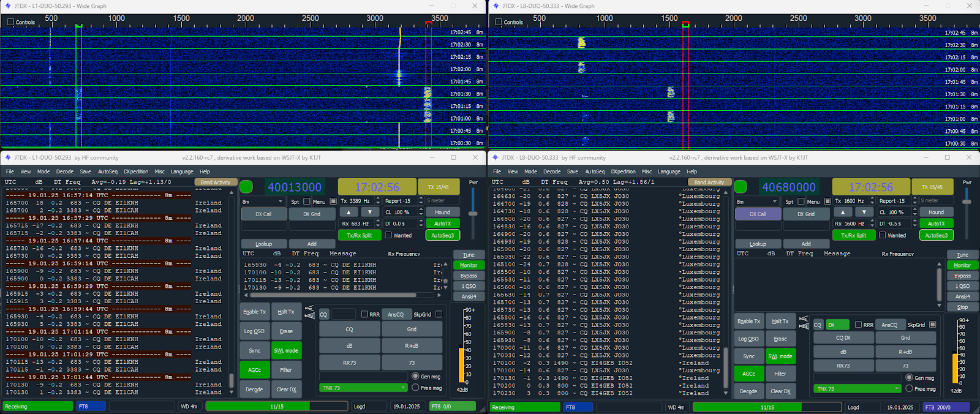Open Misc menu in L8-DUO window
The width and height of the screenshot is (980, 414).
click(x=647, y=171)
